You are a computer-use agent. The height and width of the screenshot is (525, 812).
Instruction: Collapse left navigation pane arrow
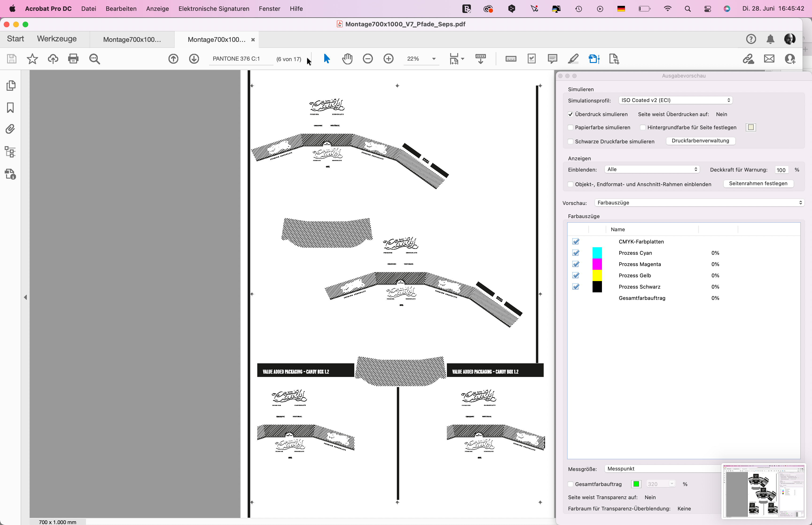pyautogui.click(x=25, y=297)
